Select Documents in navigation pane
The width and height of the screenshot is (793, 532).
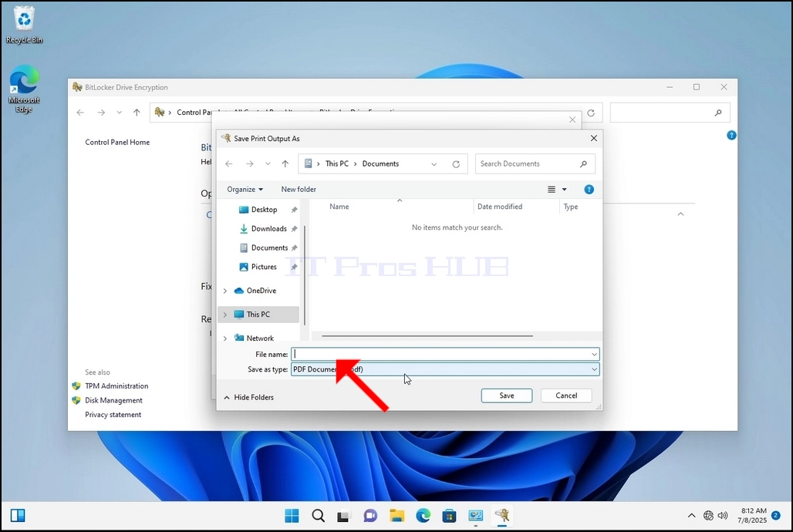click(269, 247)
